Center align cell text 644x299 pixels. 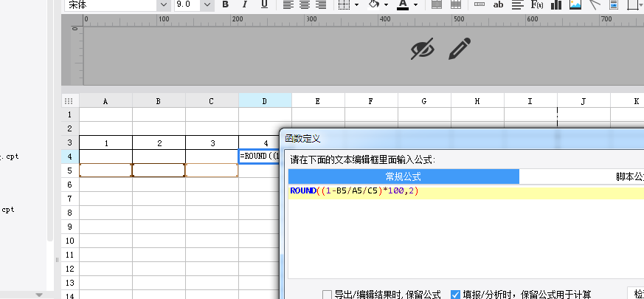coord(305,4)
